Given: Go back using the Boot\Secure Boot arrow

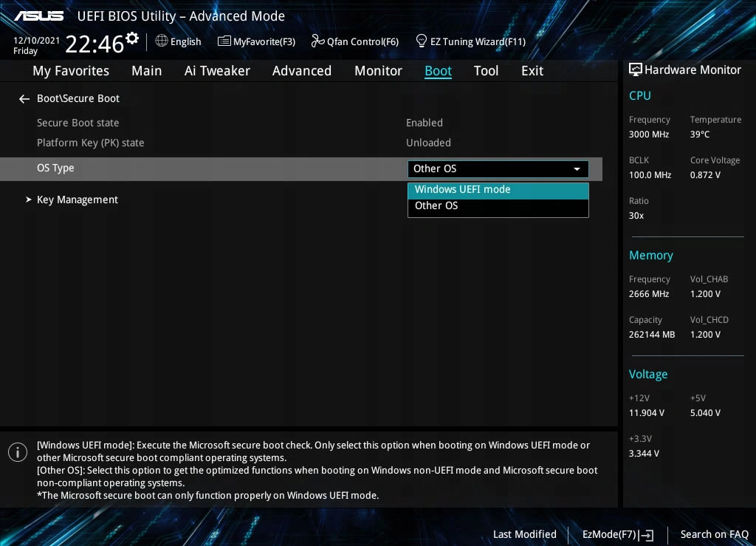Looking at the screenshot, I should pos(24,99).
